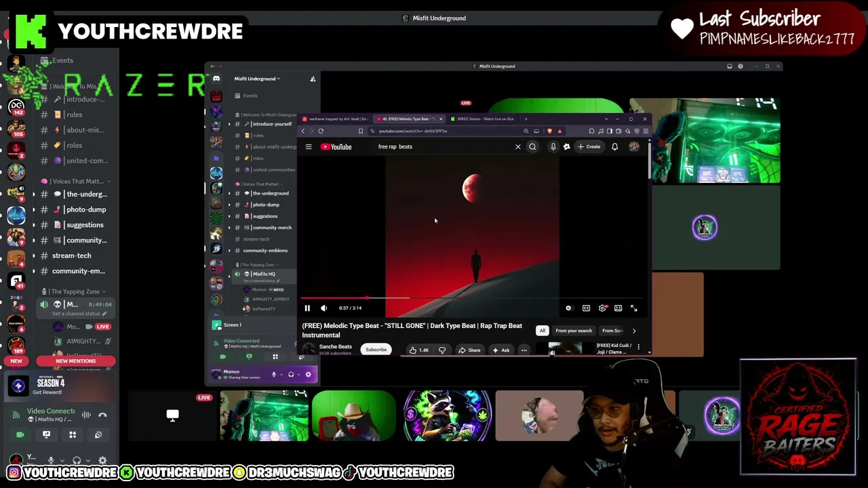This screenshot has height=488, width=868.
Task: Run the YouTube search magnifier button
Action: (532, 147)
